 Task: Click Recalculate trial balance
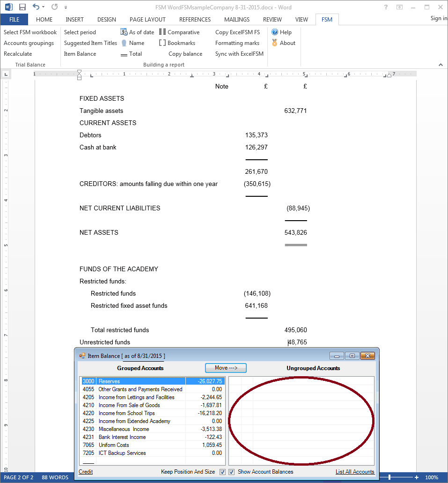pyautogui.click(x=18, y=53)
